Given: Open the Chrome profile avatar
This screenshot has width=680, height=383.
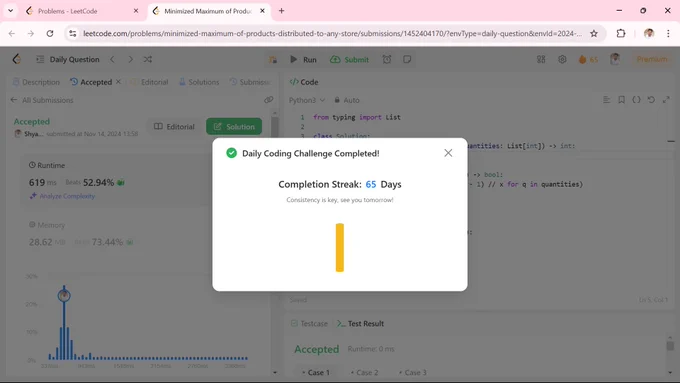Looking at the screenshot, I should [649, 33].
